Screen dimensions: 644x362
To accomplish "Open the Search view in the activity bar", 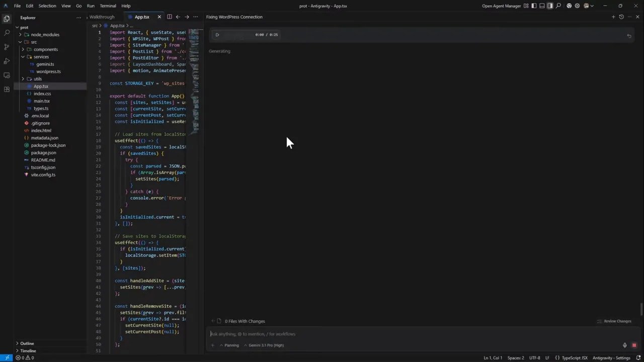I will 7,32.
